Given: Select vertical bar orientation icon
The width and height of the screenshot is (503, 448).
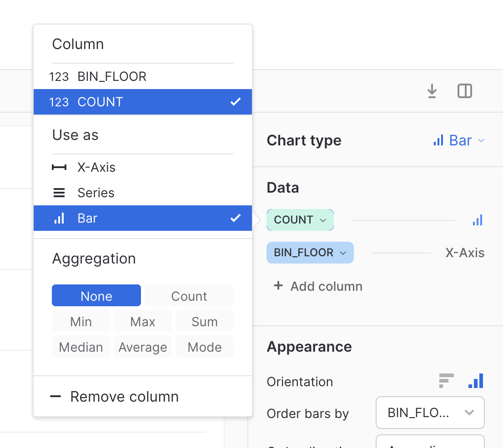Looking at the screenshot, I should point(476,381).
